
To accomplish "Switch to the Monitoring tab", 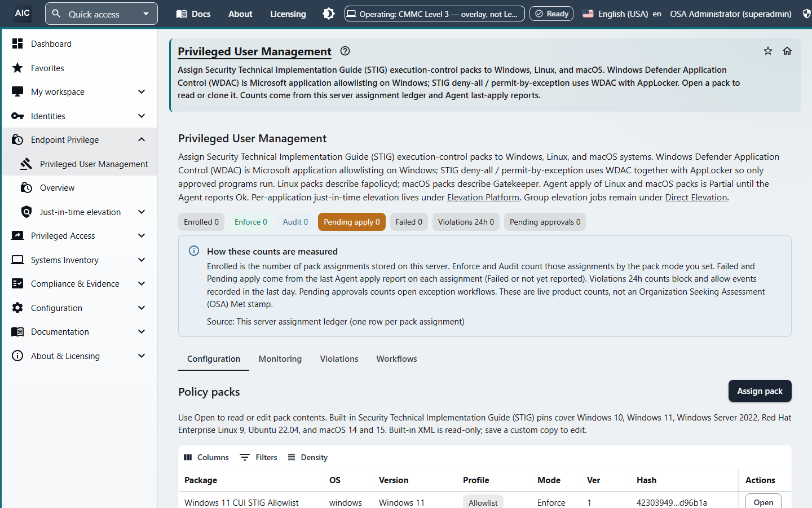I will 280,359.
